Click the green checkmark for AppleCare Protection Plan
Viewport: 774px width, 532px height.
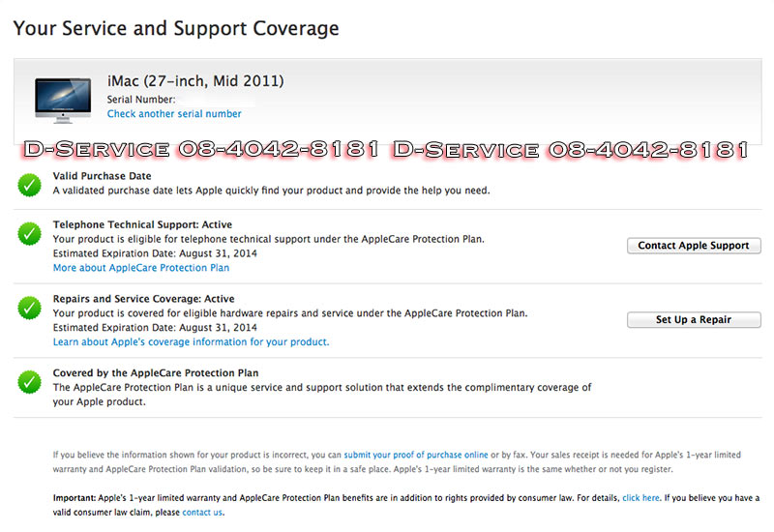click(30, 382)
